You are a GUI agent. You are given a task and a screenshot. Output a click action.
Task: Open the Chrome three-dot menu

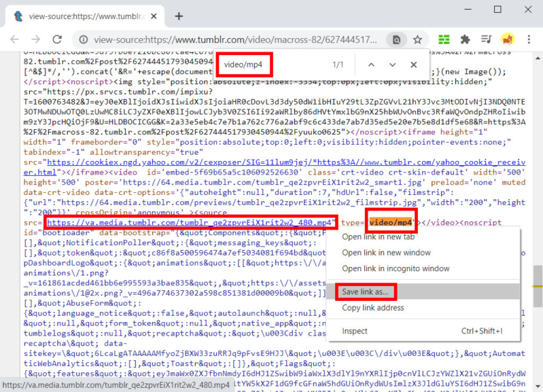pyautogui.click(x=529, y=40)
